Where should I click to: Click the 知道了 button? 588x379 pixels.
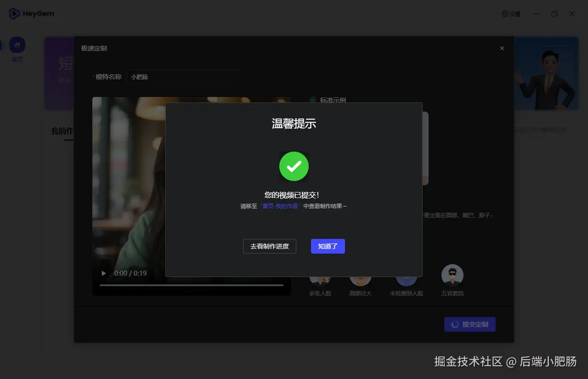click(328, 246)
